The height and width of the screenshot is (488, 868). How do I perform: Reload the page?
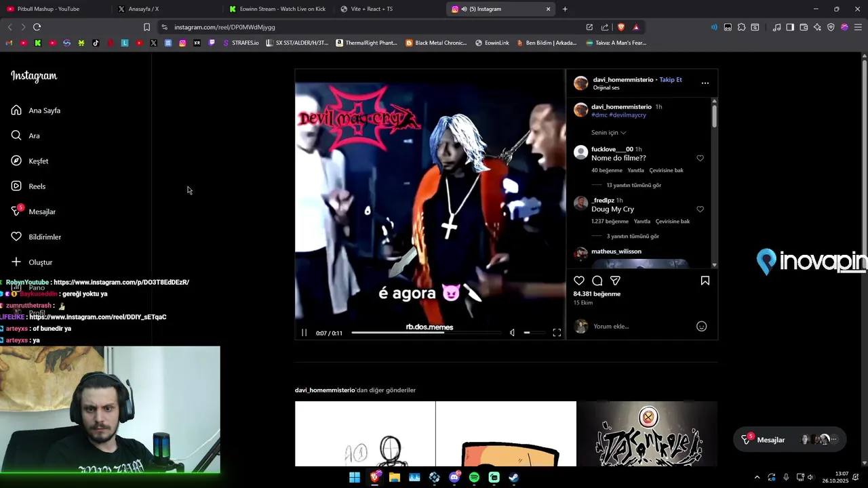pos(37,27)
